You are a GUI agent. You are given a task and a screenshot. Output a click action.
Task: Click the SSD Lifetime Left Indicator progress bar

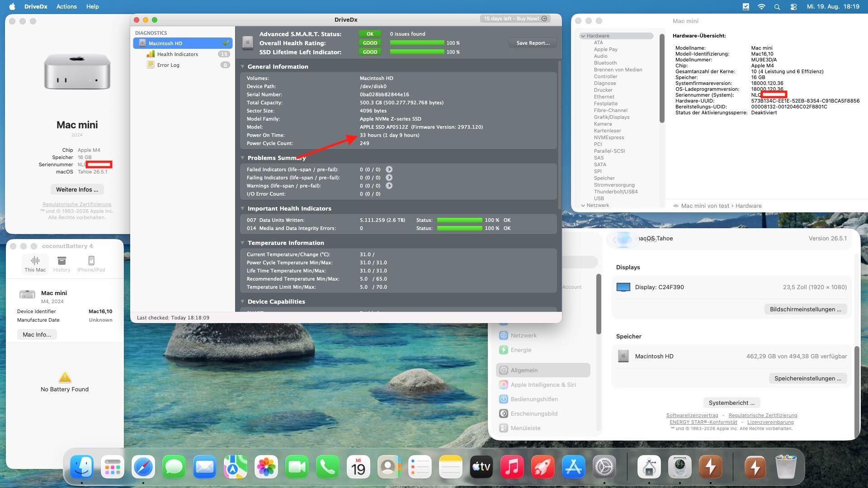tap(417, 52)
